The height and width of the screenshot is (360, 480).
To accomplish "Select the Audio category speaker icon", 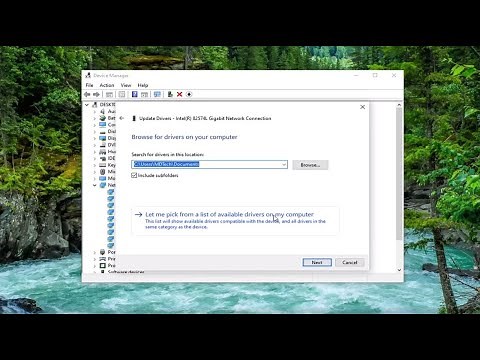I will click(103, 111).
